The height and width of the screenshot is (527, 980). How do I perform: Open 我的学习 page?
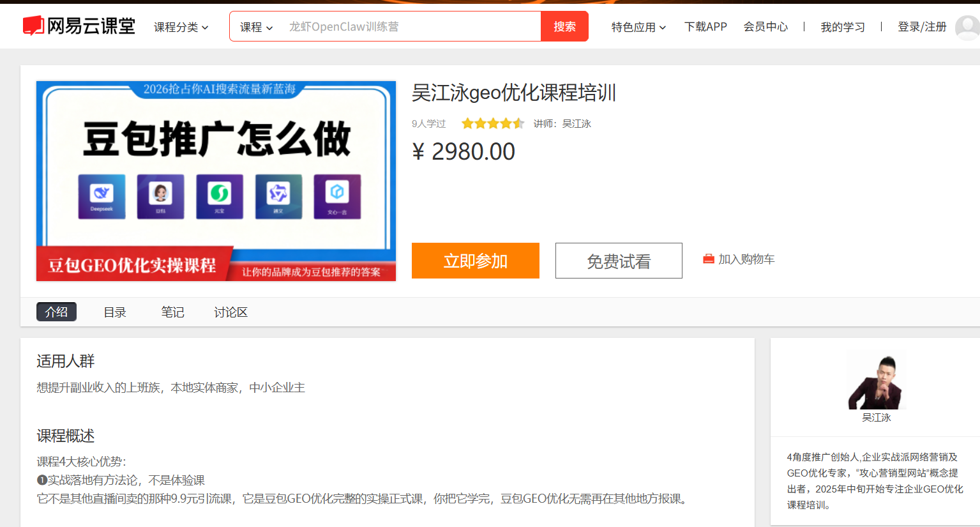coord(843,27)
